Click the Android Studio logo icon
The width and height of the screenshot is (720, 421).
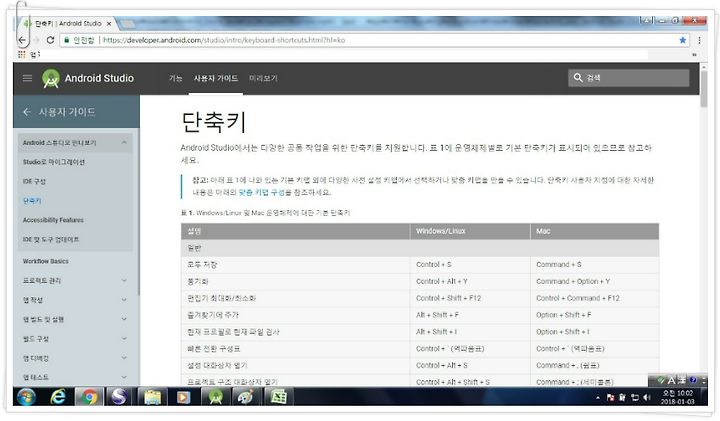51,79
